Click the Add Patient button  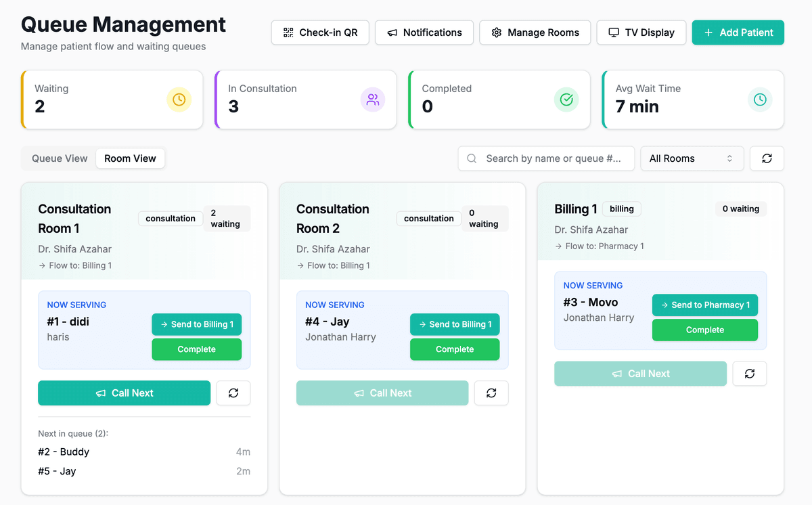[x=738, y=32]
